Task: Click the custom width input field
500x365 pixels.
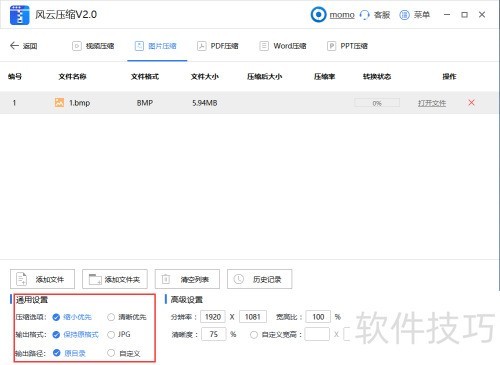Action: coord(317,334)
